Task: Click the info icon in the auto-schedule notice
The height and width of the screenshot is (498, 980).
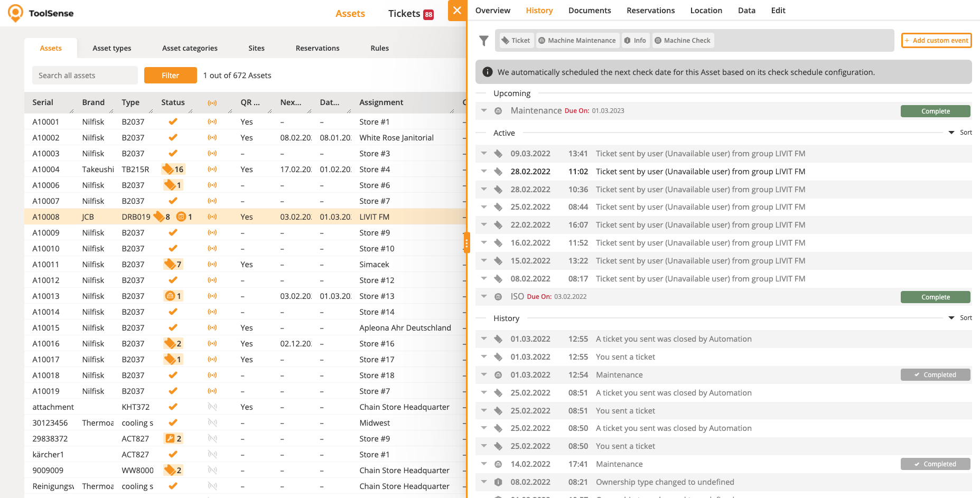Action: (488, 72)
